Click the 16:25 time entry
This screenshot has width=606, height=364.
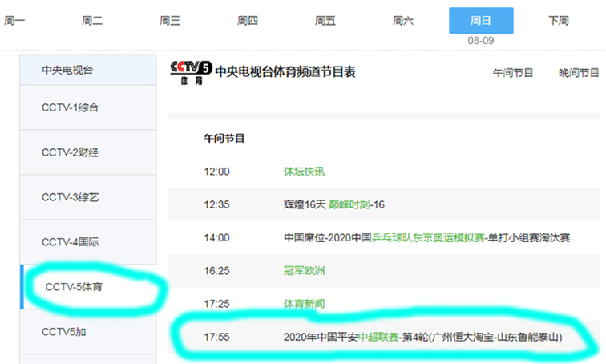(x=216, y=271)
